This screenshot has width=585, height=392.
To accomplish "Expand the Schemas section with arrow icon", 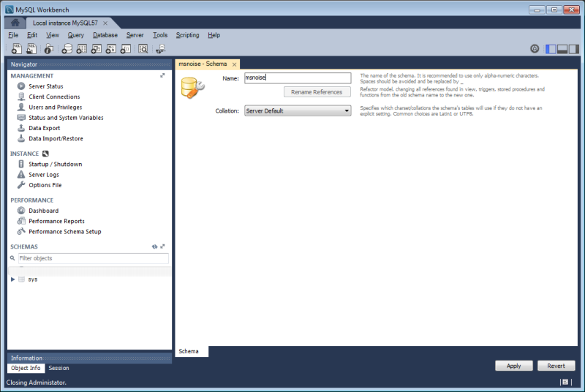I will point(162,246).
